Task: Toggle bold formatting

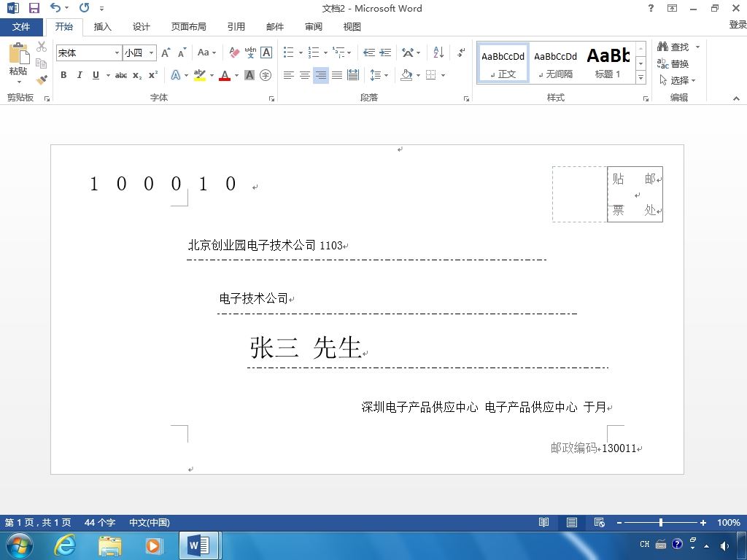Action: (63, 75)
